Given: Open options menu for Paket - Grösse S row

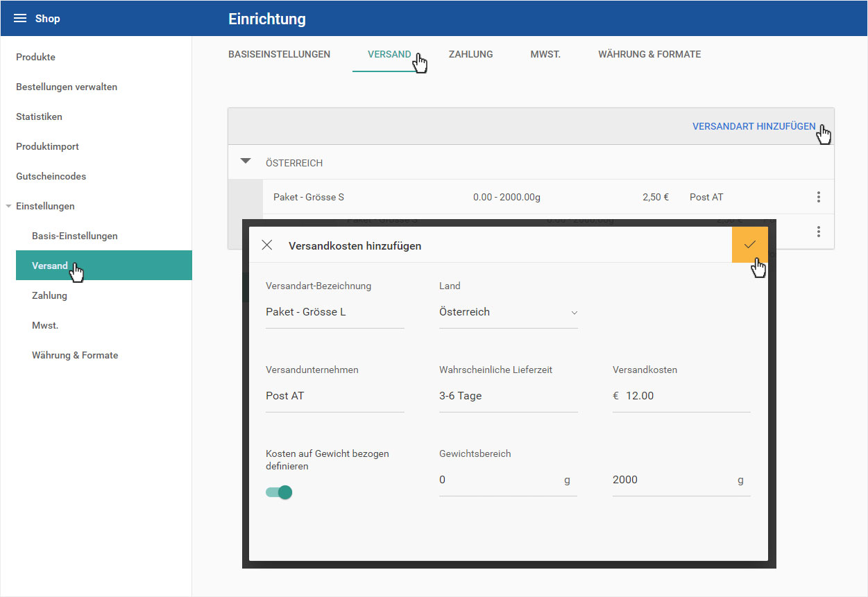Looking at the screenshot, I should (x=819, y=197).
